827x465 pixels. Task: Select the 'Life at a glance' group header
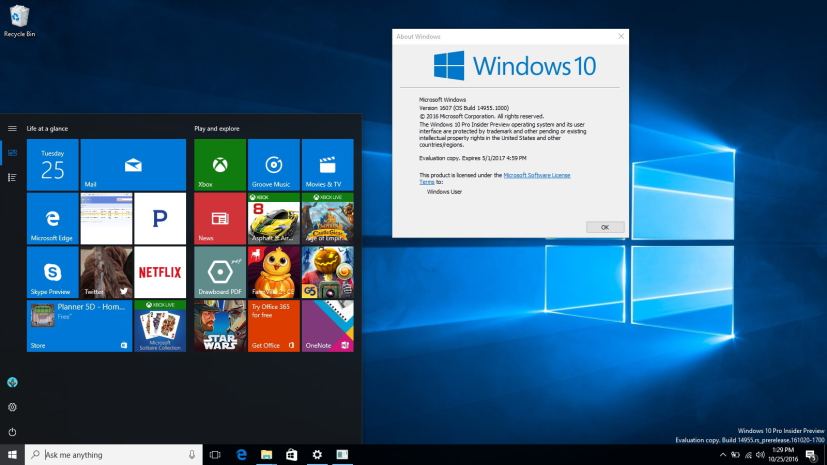click(47, 129)
